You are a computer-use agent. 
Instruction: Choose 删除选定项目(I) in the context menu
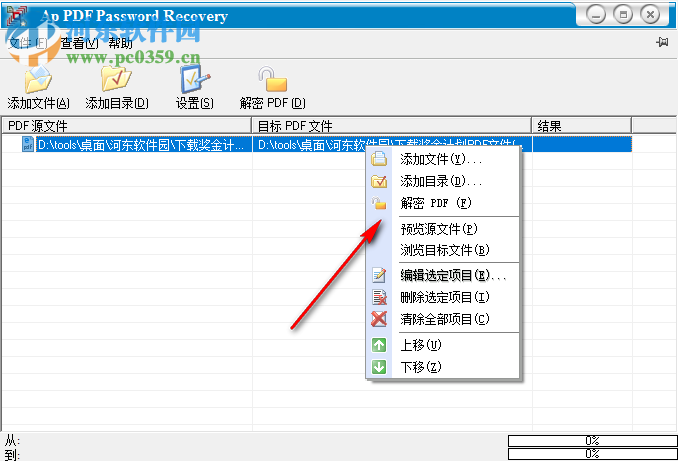click(445, 297)
